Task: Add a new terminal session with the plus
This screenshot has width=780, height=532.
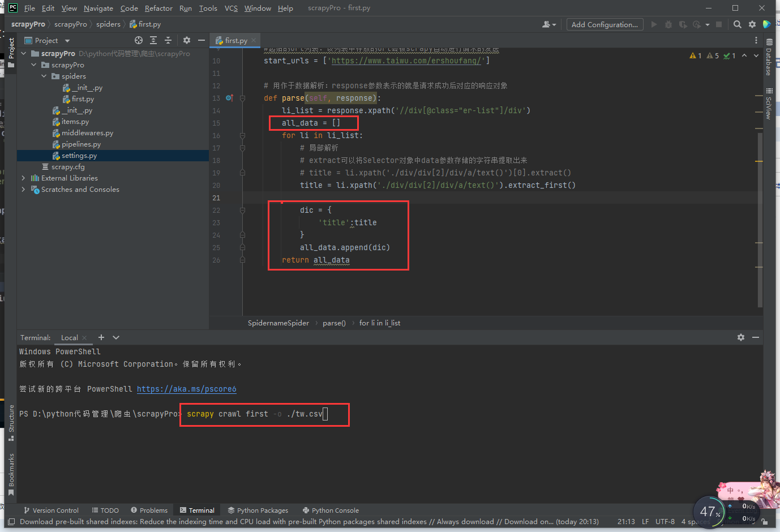Action: 101,337
